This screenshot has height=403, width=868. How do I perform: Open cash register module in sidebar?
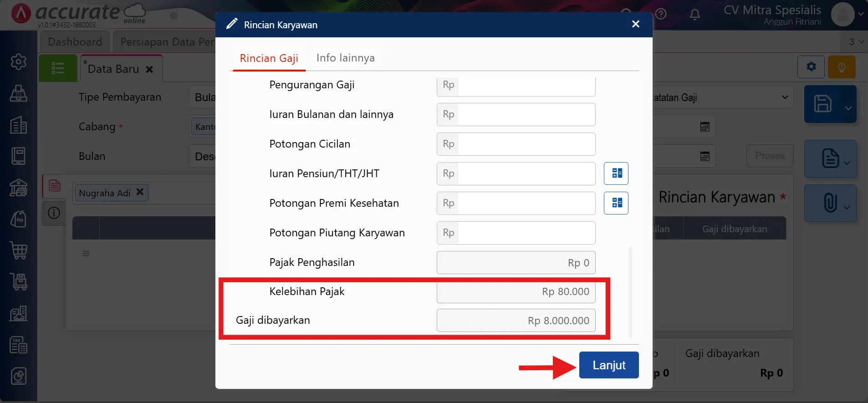click(19, 93)
